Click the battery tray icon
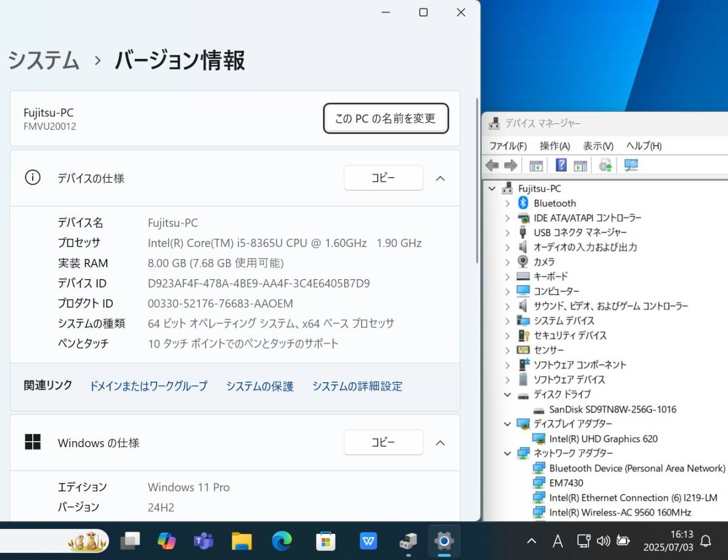The width and height of the screenshot is (728, 560). [623, 540]
